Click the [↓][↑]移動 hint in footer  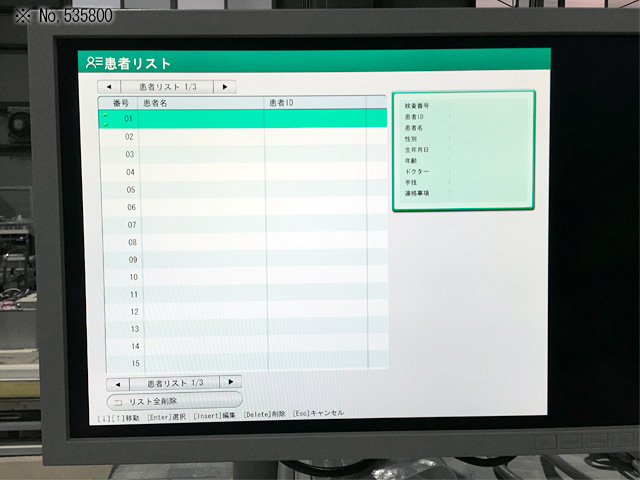coord(118,418)
